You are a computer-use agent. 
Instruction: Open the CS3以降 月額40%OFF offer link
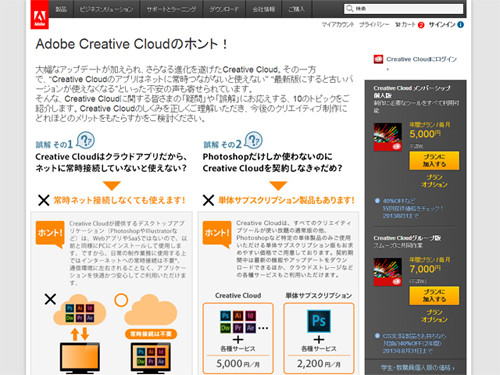coord(414,343)
